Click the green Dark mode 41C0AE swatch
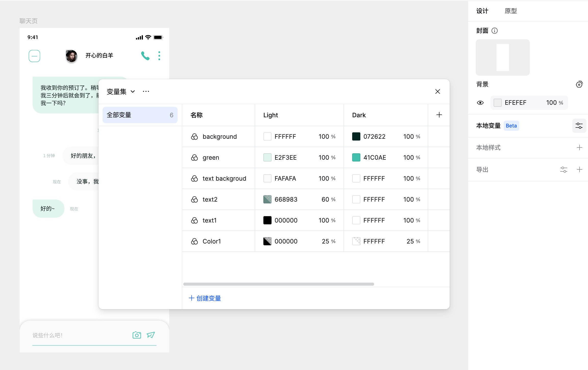Viewport: 588px width, 370px height. [356, 157]
